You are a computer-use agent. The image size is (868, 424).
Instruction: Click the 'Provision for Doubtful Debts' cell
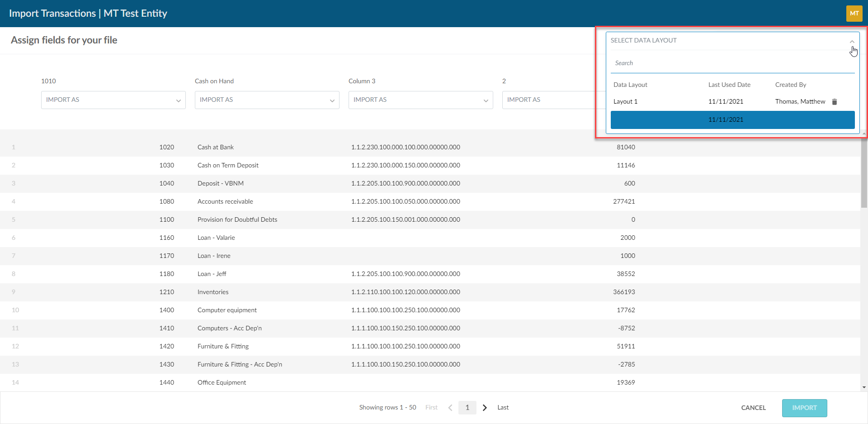pos(237,220)
